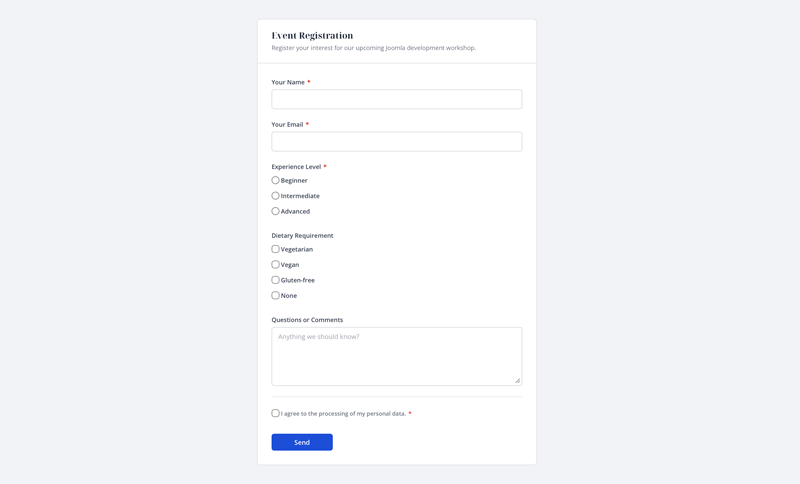Screen dimensions: 800x484
Task: Focus the Your Email input box
Action: point(396,141)
